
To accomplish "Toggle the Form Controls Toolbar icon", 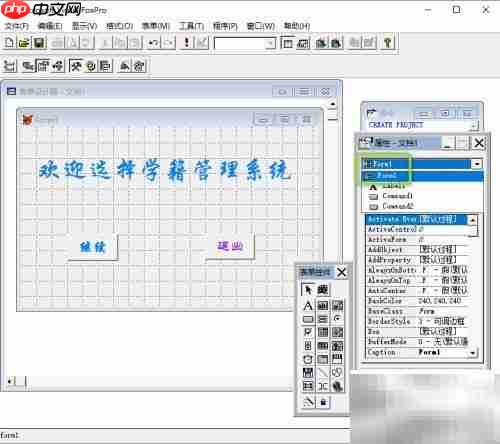I will [76, 66].
